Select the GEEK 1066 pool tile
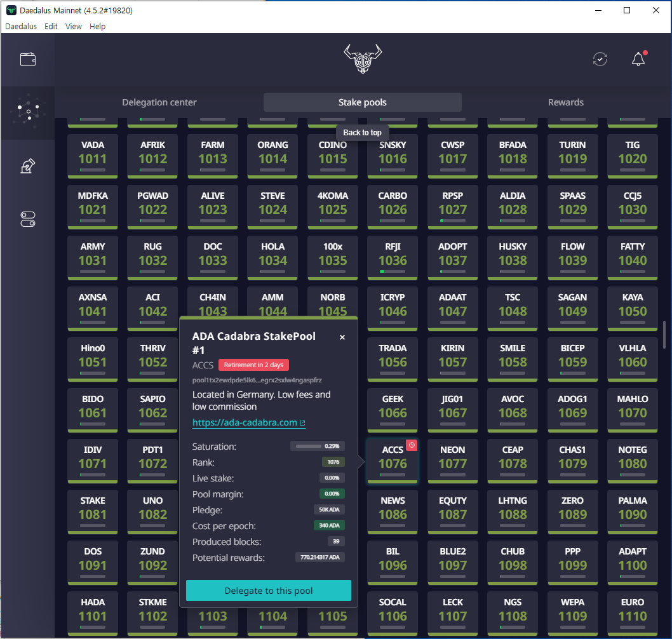 point(393,410)
